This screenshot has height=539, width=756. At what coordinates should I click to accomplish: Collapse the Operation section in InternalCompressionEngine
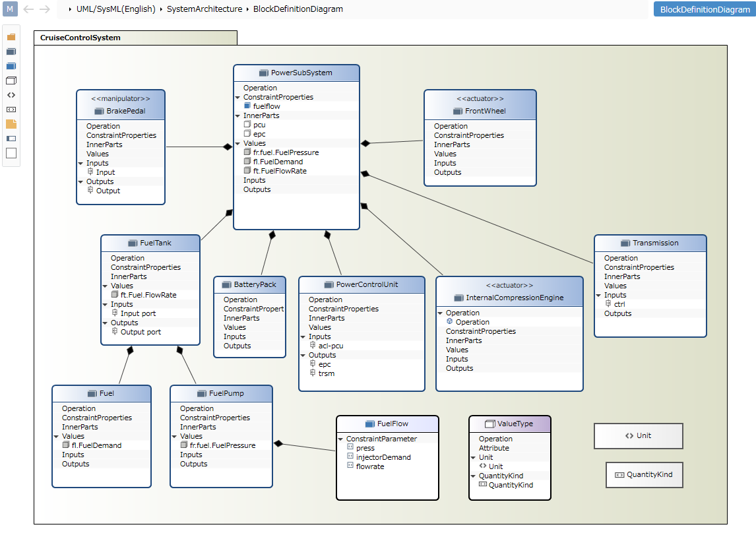[440, 313]
